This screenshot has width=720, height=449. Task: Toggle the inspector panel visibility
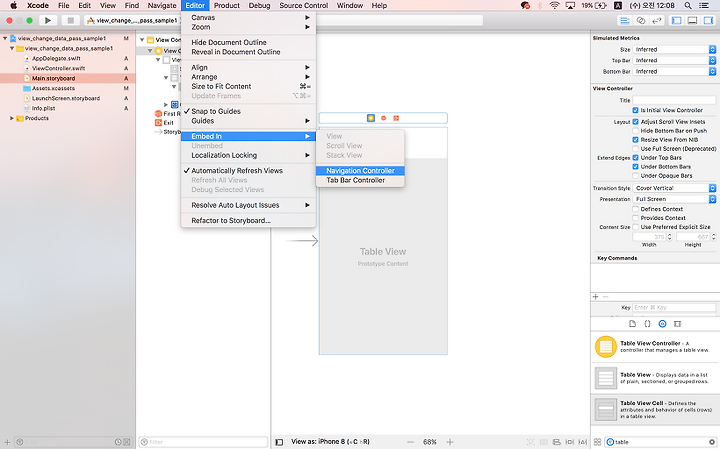(x=708, y=20)
